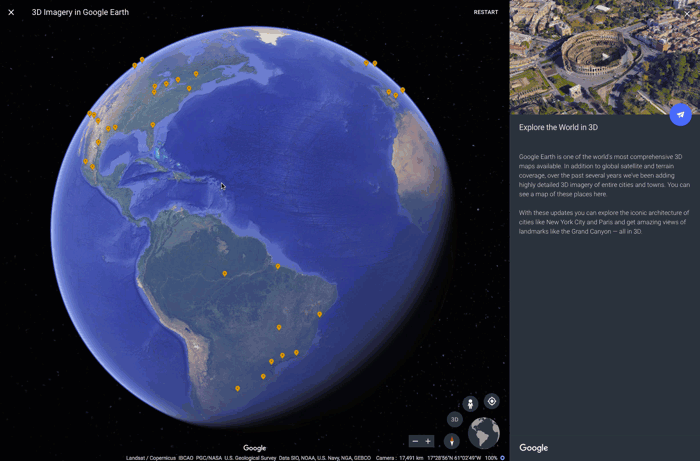
Task: Click the RESTART button
Action: pos(486,12)
